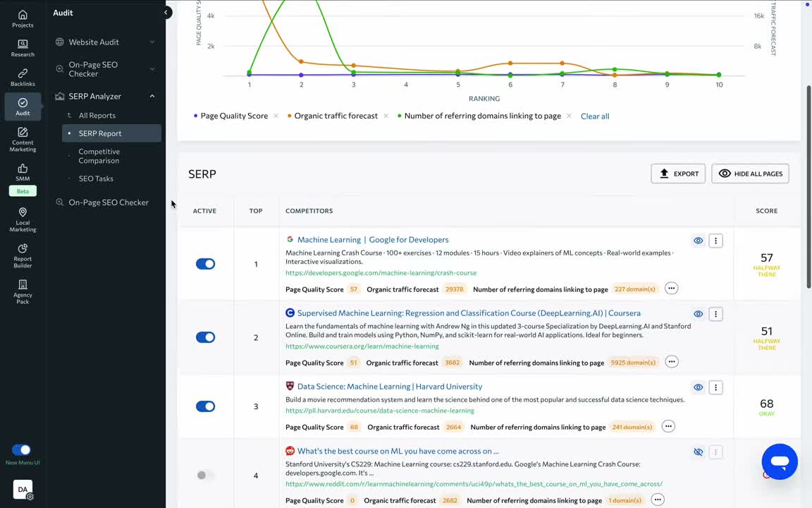Click the Beta badge under SMM
812x508 pixels.
point(23,190)
